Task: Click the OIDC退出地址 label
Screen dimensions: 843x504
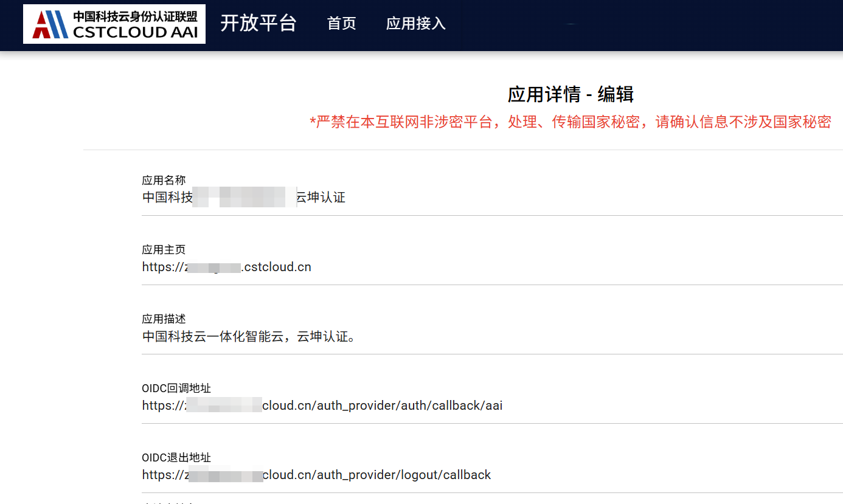Action: (x=176, y=458)
